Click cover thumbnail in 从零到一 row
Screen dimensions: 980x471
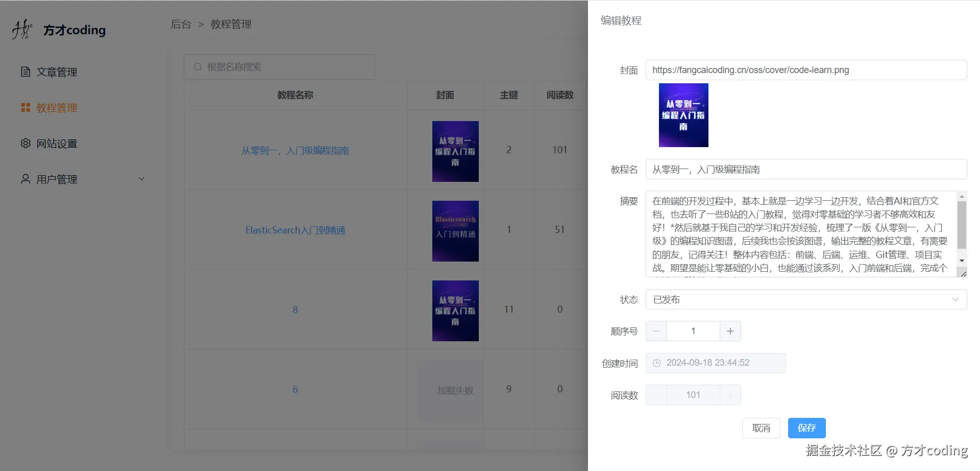455,151
